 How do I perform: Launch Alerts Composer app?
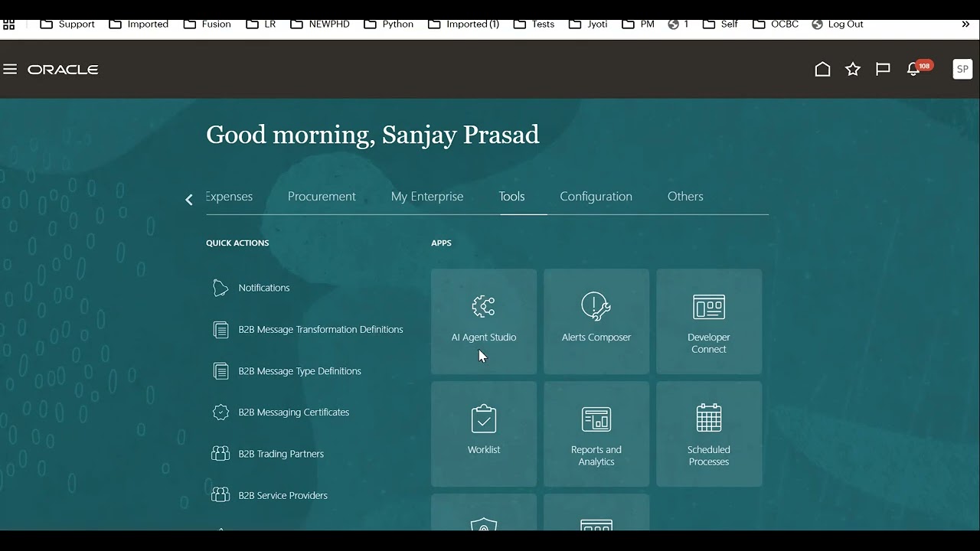(x=596, y=321)
